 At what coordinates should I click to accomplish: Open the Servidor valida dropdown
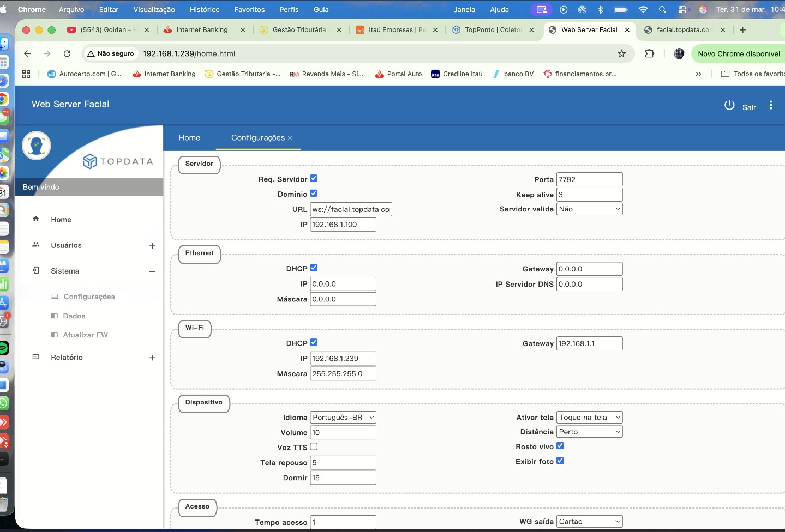point(589,209)
